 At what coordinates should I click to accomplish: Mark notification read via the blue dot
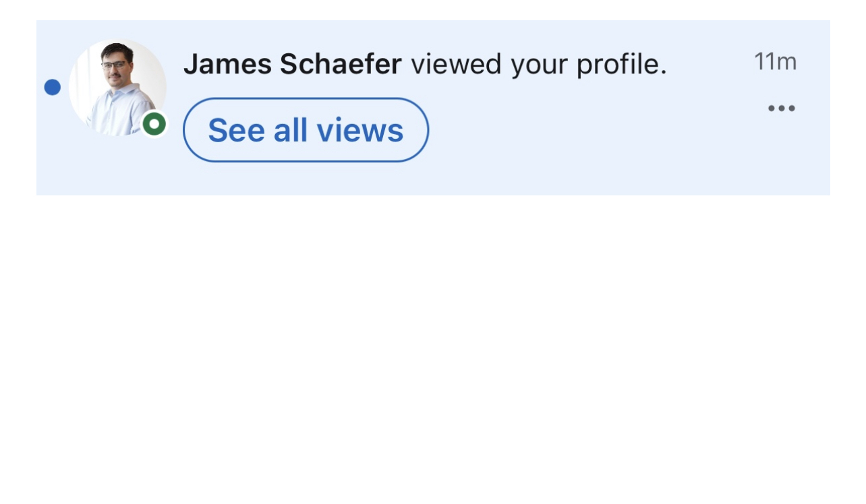click(x=53, y=87)
